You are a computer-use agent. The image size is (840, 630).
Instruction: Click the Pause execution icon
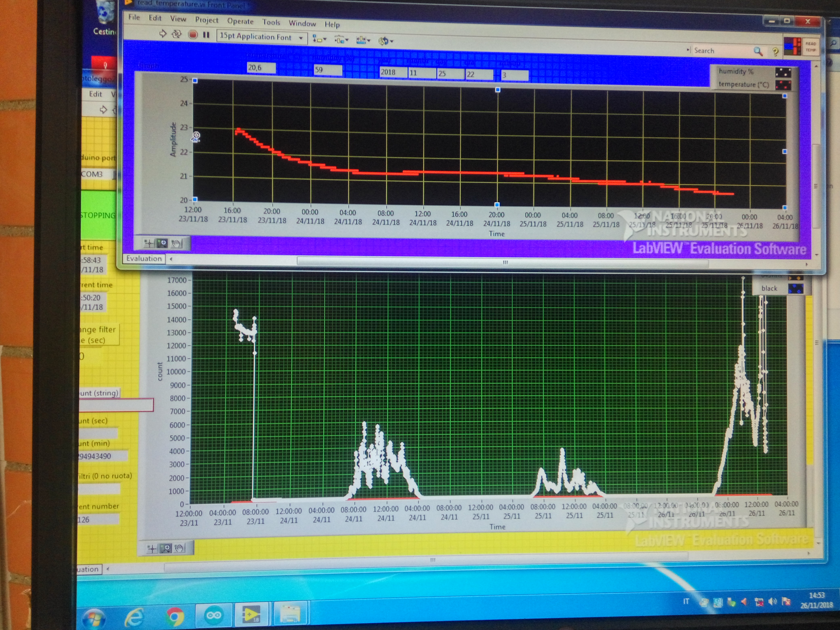click(206, 35)
